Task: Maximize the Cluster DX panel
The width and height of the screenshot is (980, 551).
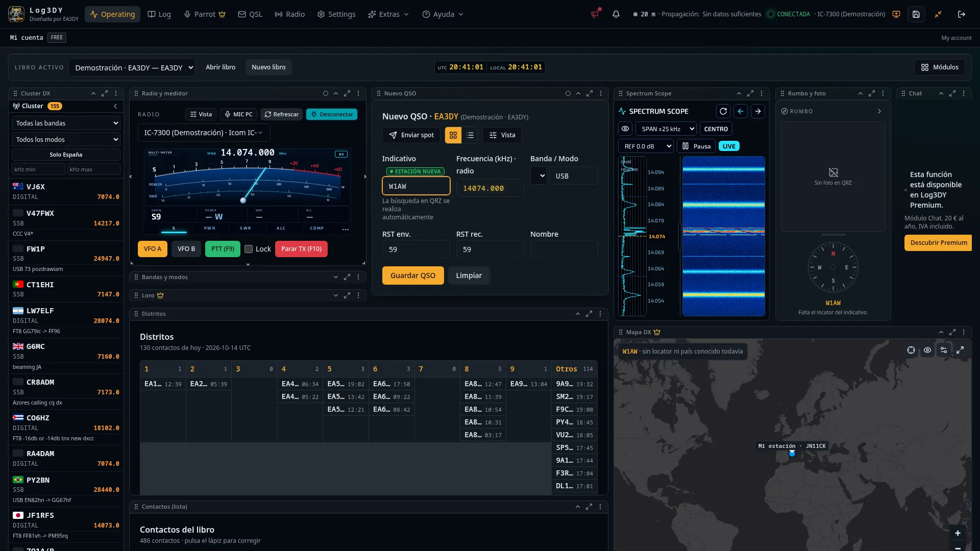Action: pyautogui.click(x=105, y=93)
